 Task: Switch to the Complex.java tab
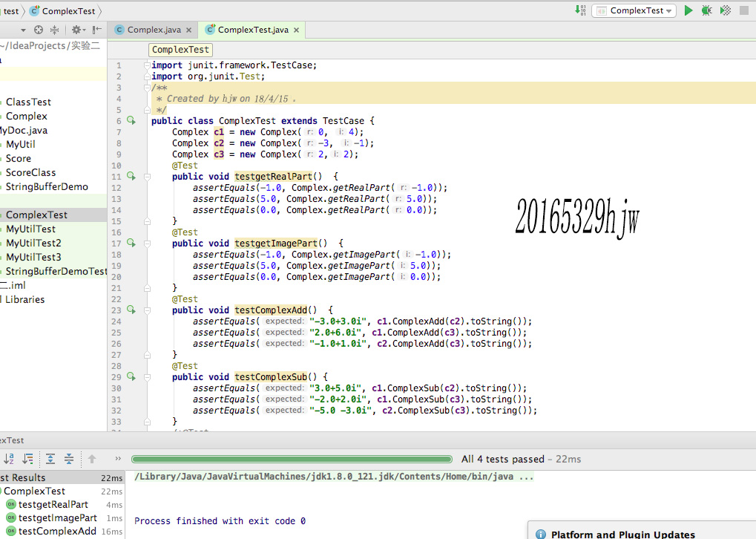(x=154, y=30)
